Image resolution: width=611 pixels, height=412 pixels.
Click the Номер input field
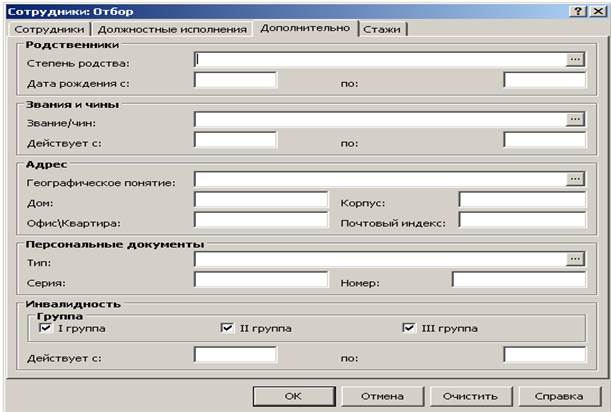coord(519,279)
